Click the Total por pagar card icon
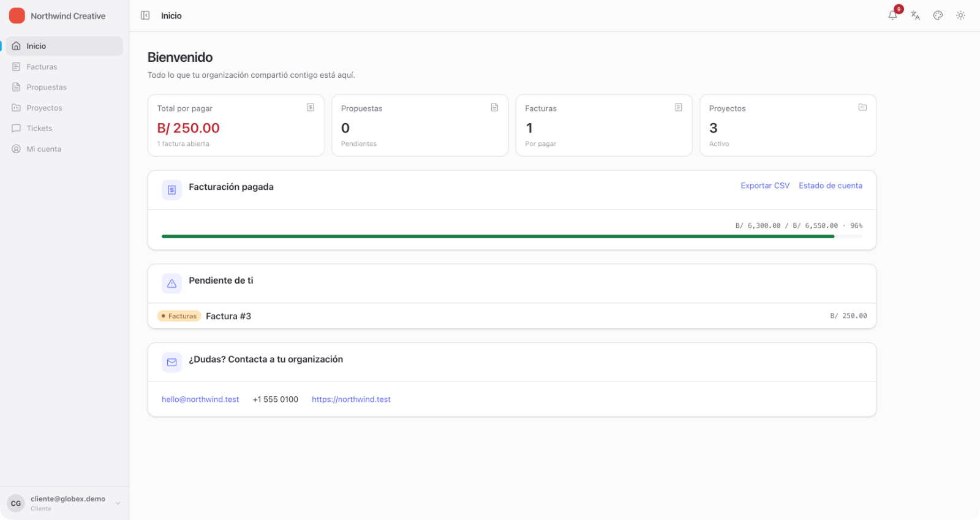This screenshot has width=980, height=520. click(311, 107)
